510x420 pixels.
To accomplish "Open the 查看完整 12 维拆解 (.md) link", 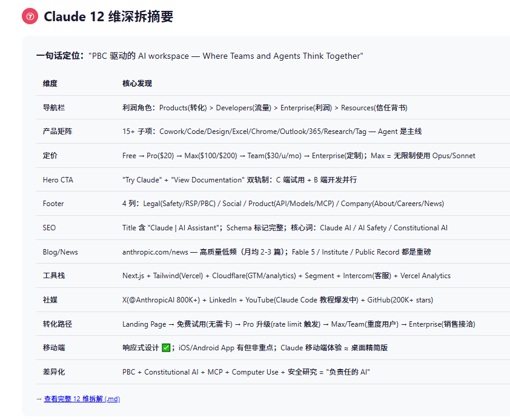I will (82, 399).
